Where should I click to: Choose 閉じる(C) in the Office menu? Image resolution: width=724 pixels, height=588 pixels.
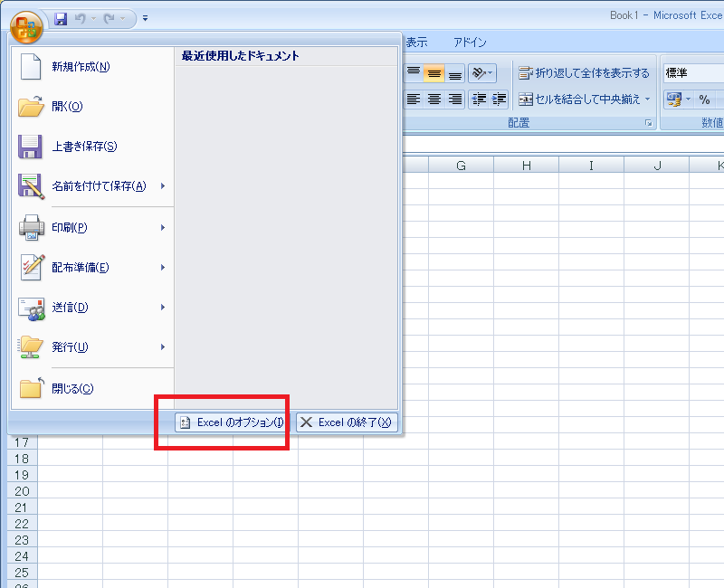(x=92, y=389)
